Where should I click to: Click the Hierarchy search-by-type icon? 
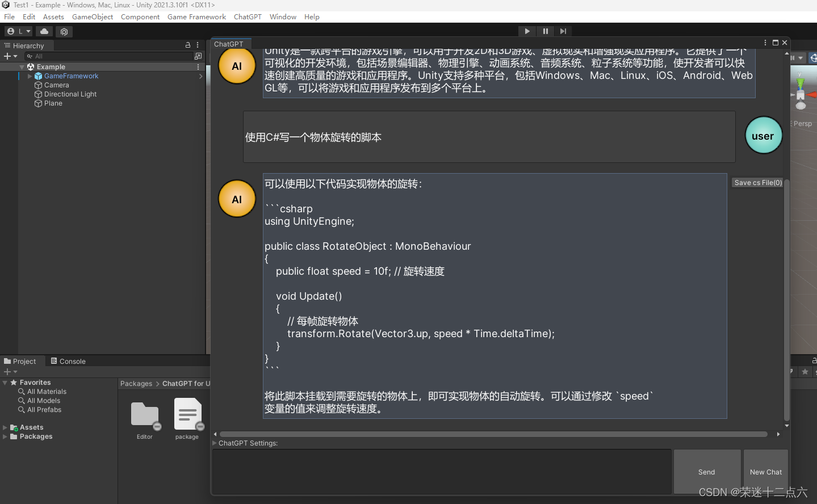pyautogui.click(x=198, y=56)
